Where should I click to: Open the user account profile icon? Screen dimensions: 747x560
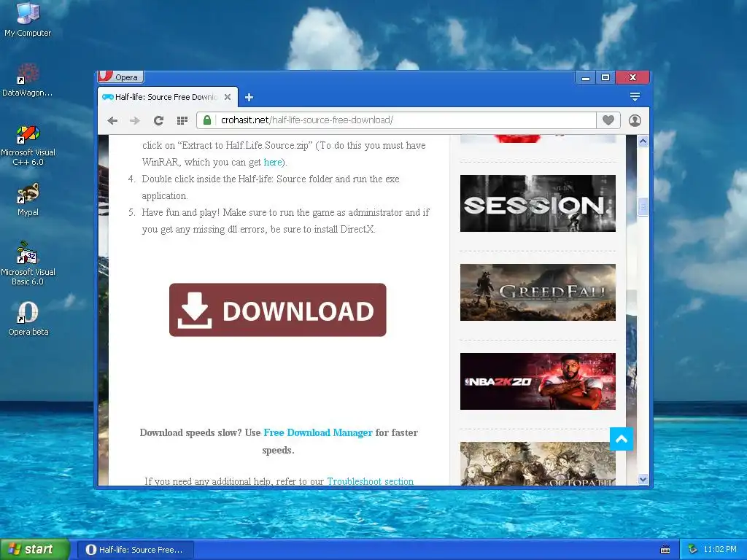(x=635, y=120)
